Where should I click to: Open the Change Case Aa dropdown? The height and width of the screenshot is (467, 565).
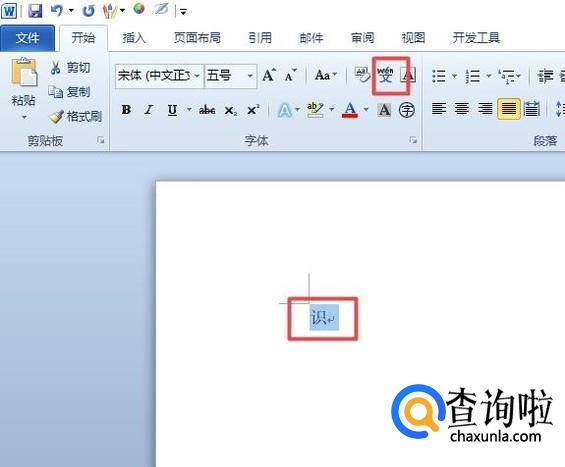click(326, 75)
